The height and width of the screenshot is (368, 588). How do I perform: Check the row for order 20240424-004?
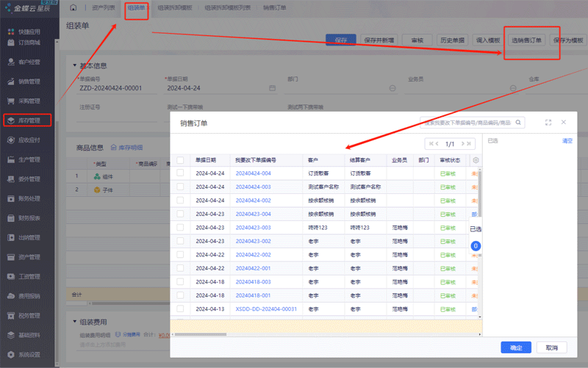(180, 173)
